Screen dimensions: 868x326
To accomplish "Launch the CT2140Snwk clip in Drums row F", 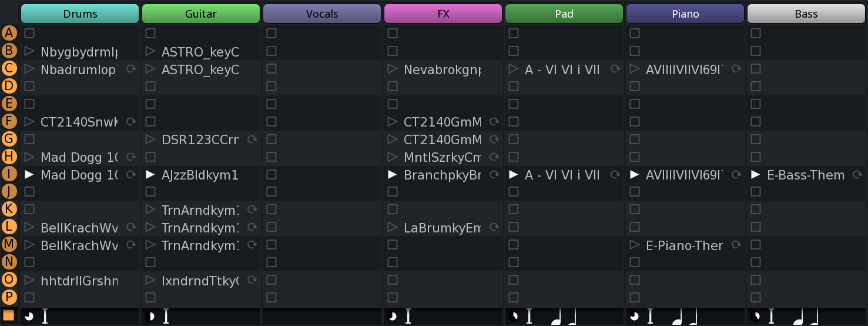I will point(29,122).
